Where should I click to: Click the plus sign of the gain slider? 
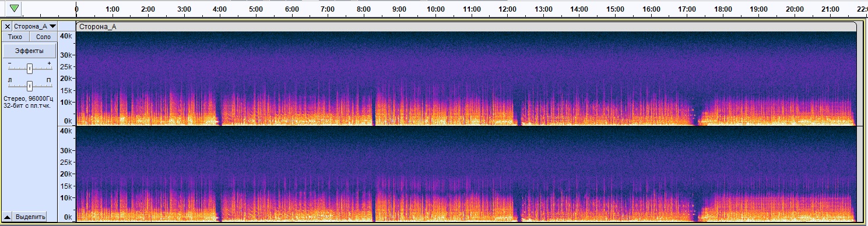coord(49,62)
